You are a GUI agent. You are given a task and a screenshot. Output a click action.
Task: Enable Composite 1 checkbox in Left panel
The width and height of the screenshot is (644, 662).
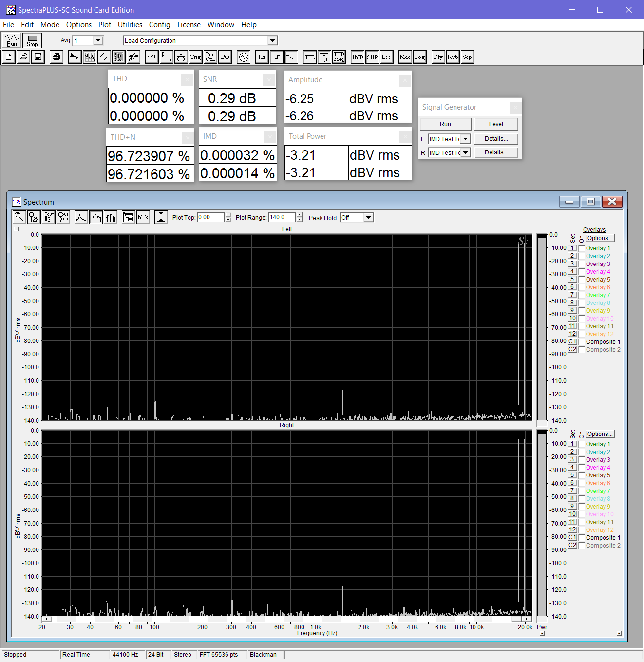582,342
